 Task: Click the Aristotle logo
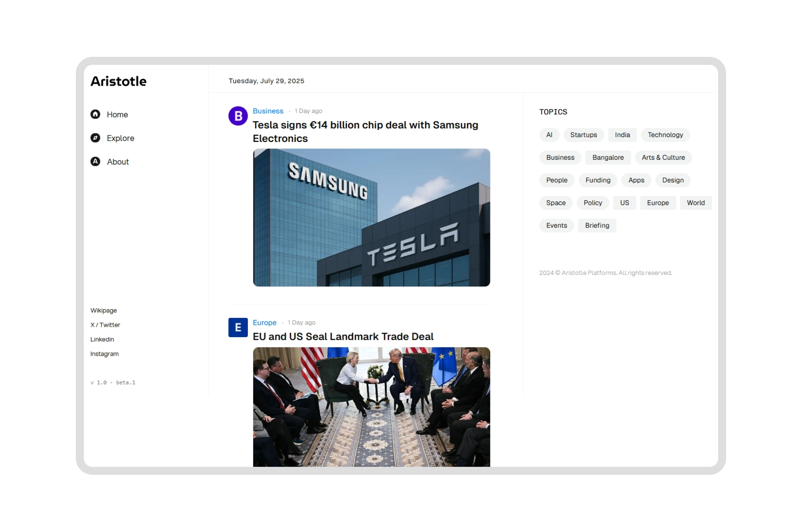[x=118, y=81]
